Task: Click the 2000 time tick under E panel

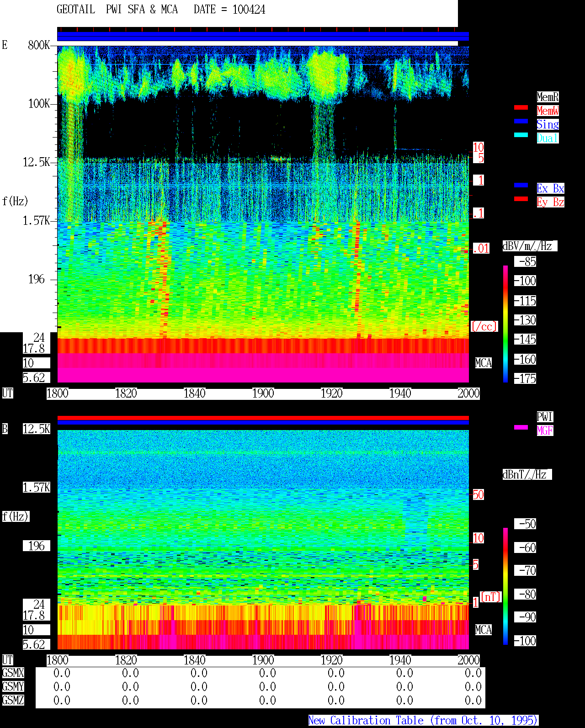Action: [468, 393]
